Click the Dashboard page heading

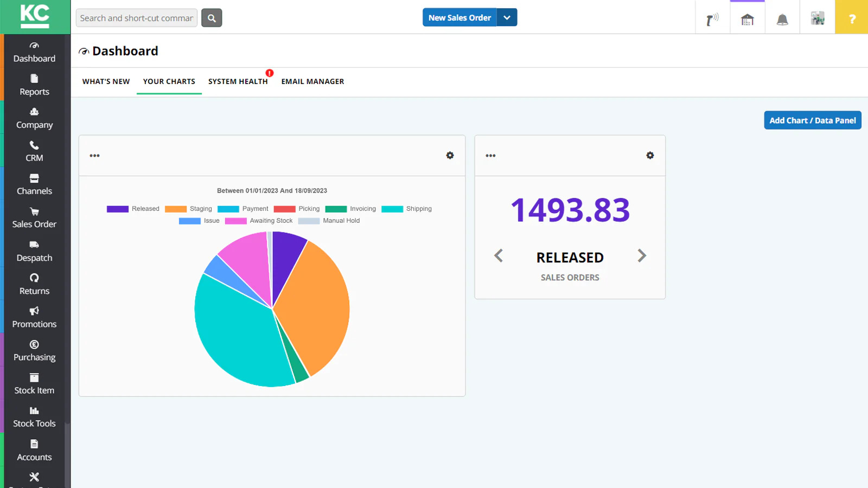125,51
